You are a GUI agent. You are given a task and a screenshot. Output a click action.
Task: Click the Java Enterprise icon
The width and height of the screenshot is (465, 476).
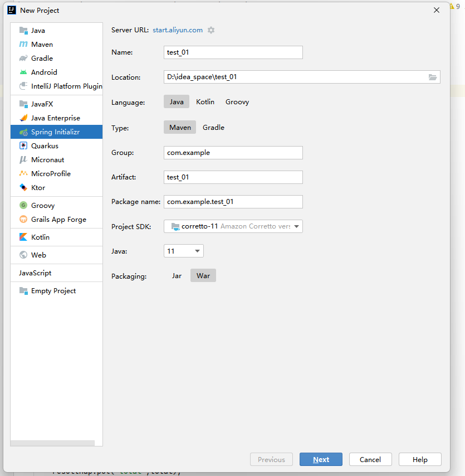(x=23, y=118)
